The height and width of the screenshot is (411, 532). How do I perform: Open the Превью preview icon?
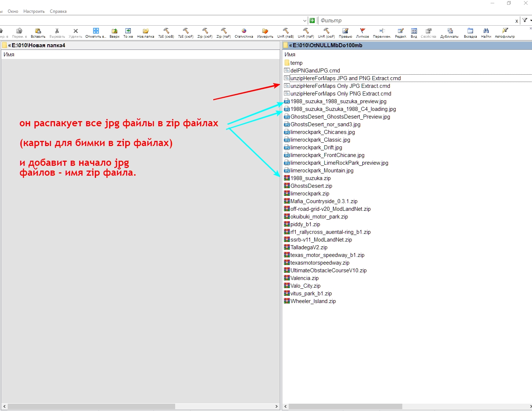tap(345, 31)
